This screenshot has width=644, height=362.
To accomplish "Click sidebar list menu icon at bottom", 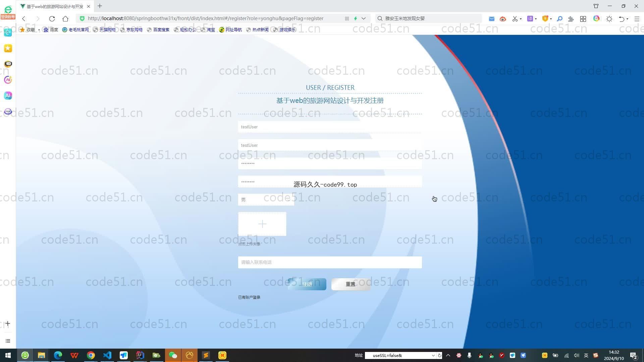I will 8,341.
